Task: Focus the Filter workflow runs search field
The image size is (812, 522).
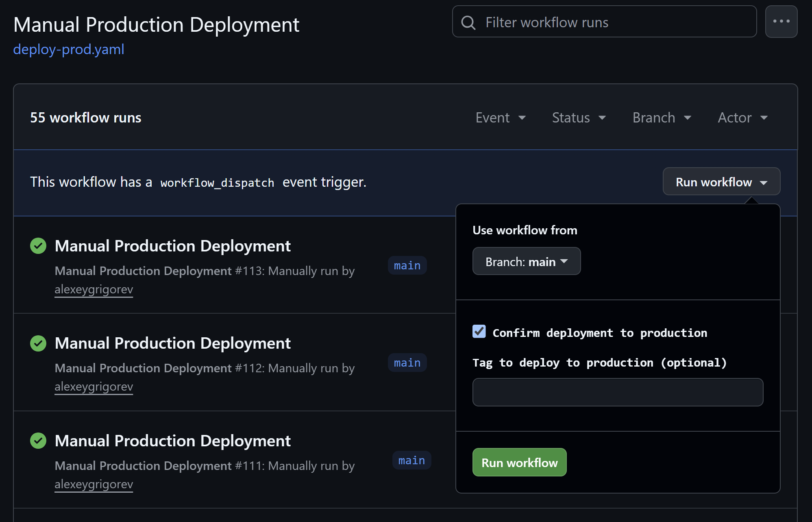Action: [604, 22]
